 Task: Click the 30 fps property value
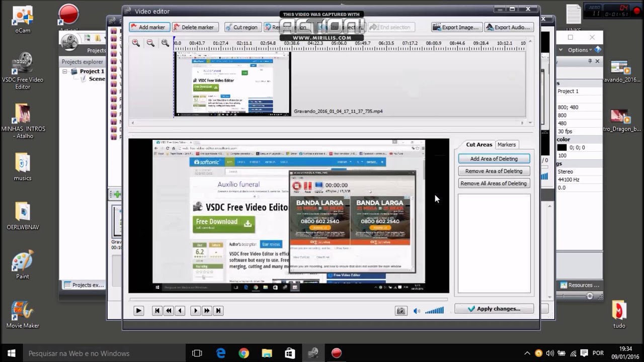pos(565,131)
